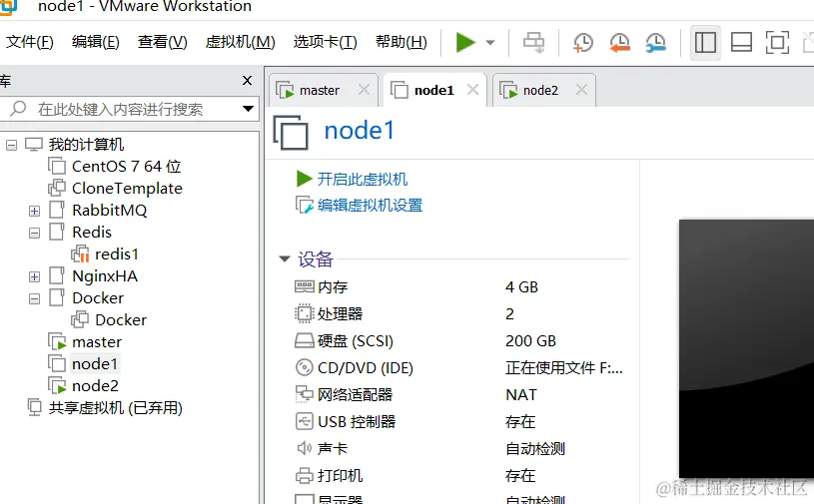Click 开启此虚拟机 link
This screenshot has width=814, height=504.
[363, 179]
